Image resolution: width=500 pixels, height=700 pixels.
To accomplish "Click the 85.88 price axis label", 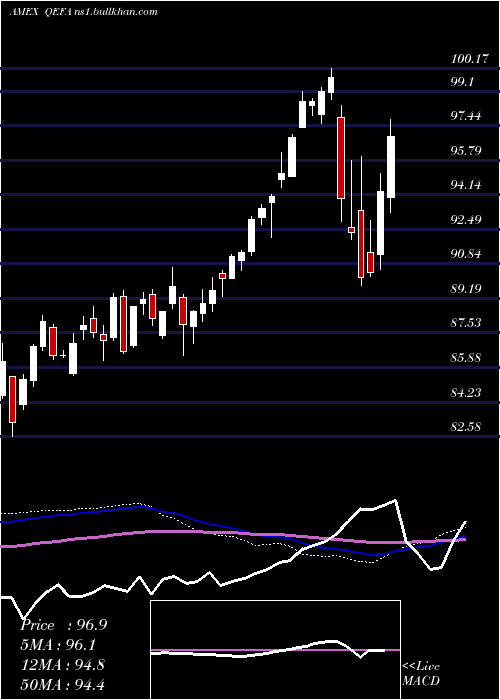I will point(466,358).
